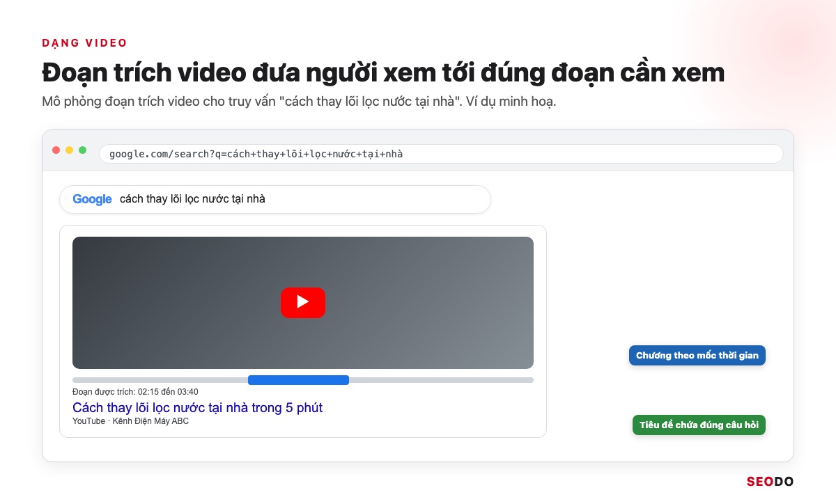Click the search field with 'cách thay lõi lọc nước tại nhà'
The height and width of the screenshot is (504, 836).
point(275,199)
